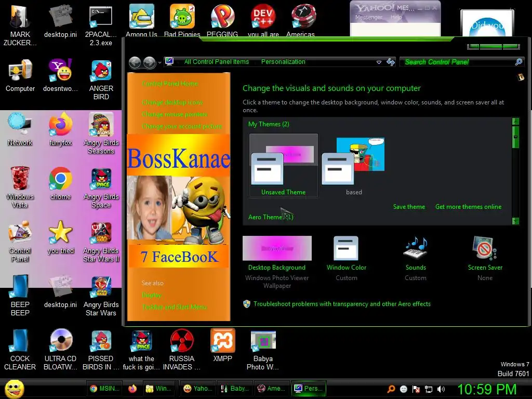Click Personalization breadcrumb in address bar

(283, 62)
